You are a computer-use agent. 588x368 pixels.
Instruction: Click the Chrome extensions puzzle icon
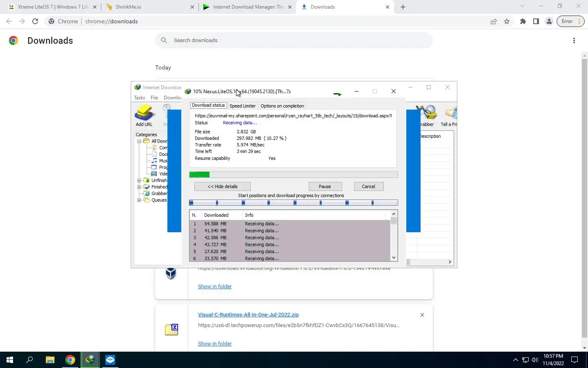point(523,21)
